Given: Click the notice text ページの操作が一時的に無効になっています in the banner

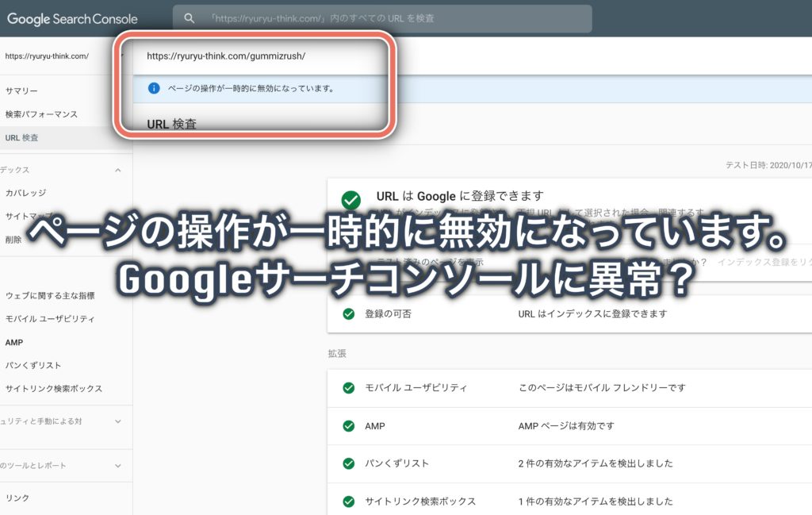Looking at the screenshot, I should point(251,89).
